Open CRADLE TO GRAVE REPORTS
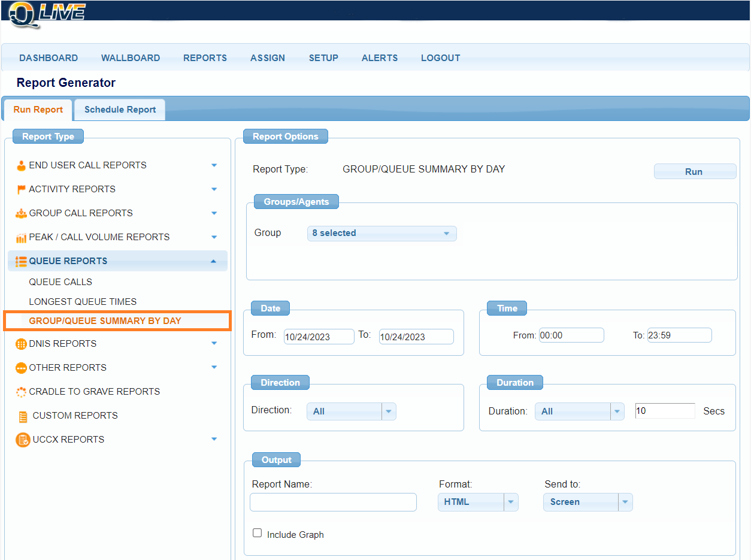 [x=95, y=392]
